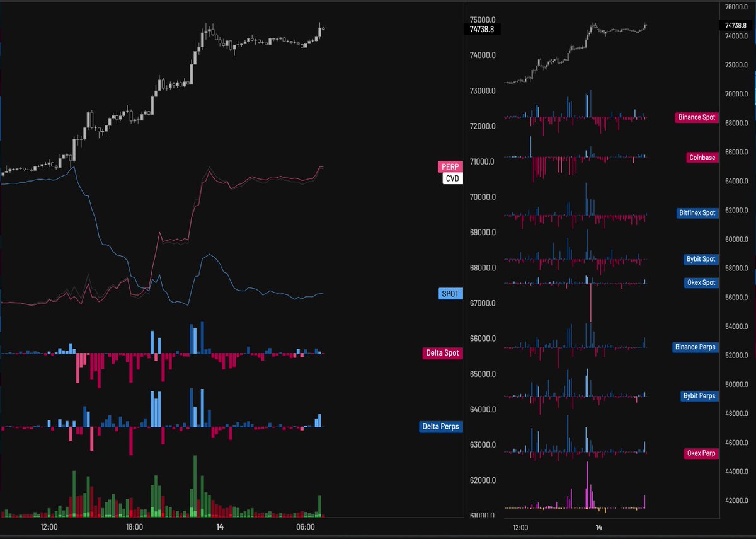The height and width of the screenshot is (539, 756).
Task: Click the 14 date label under right chart
Action: pos(598,527)
